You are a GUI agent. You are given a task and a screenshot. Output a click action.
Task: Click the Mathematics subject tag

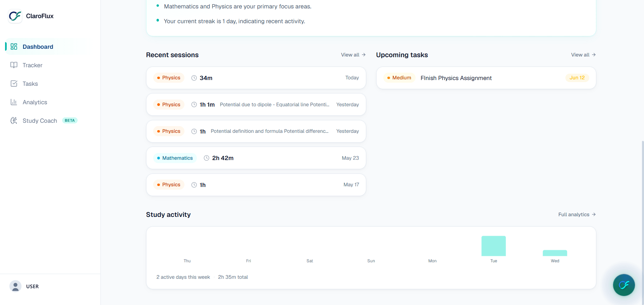175,158
